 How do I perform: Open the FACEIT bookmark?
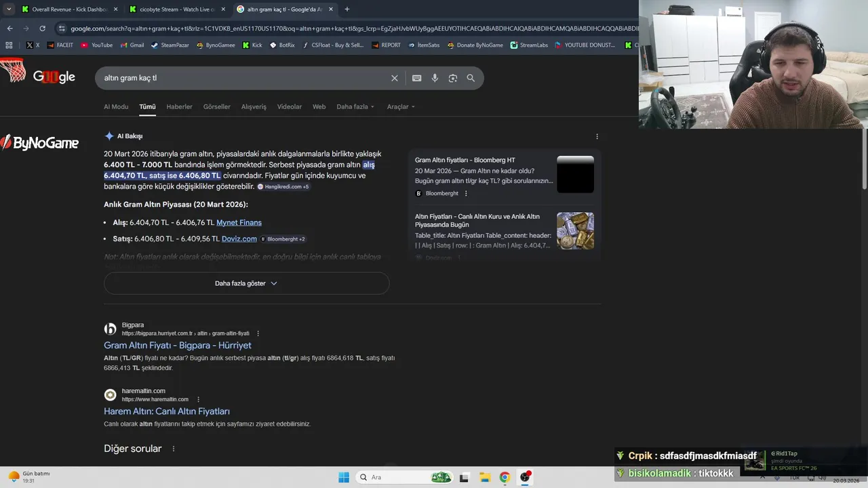60,45
